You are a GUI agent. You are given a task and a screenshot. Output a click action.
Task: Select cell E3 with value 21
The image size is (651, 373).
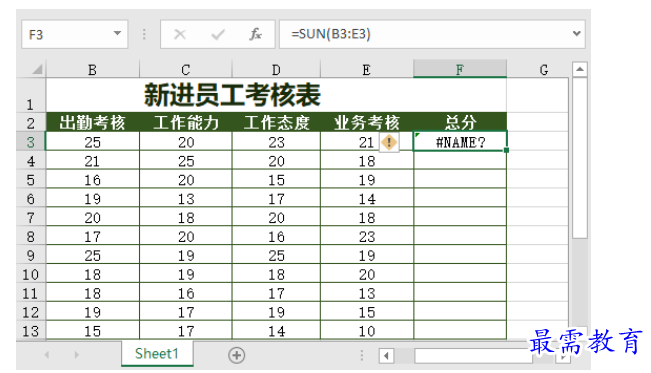point(367,142)
